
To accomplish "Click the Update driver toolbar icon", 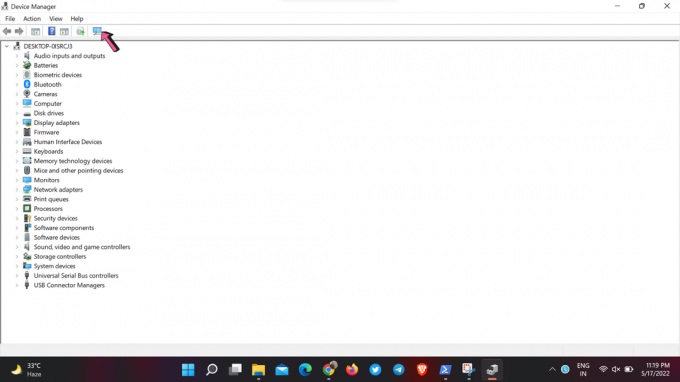I will [80, 31].
